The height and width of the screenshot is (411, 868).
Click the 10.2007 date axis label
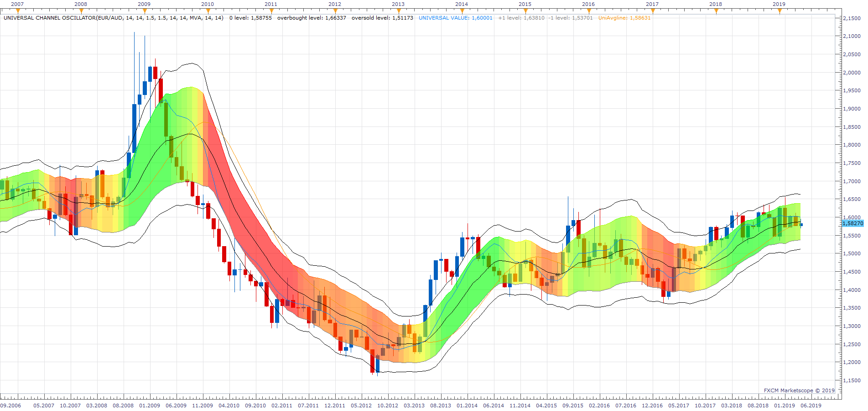click(x=70, y=406)
